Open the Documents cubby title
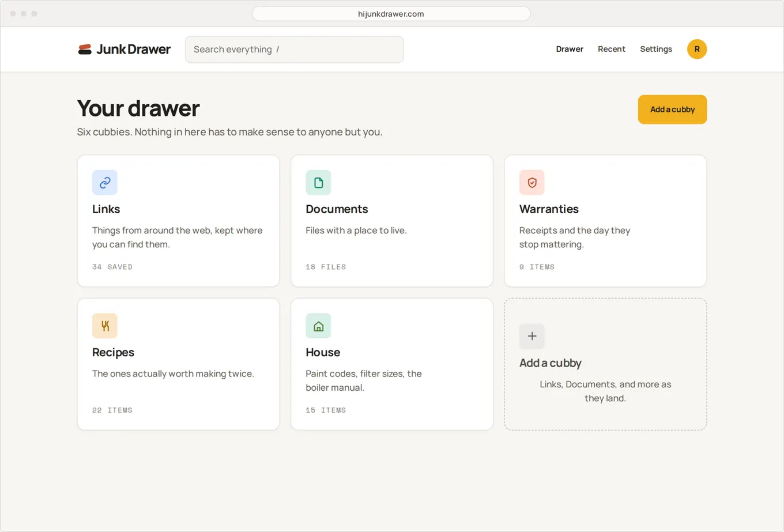Viewport: 784px width, 532px height. [x=337, y=209]
